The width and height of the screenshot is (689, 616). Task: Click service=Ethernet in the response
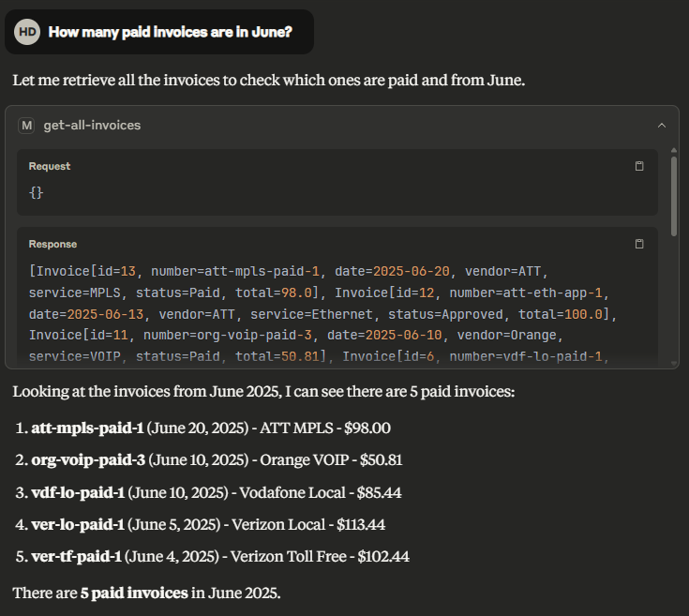(311, 315)
